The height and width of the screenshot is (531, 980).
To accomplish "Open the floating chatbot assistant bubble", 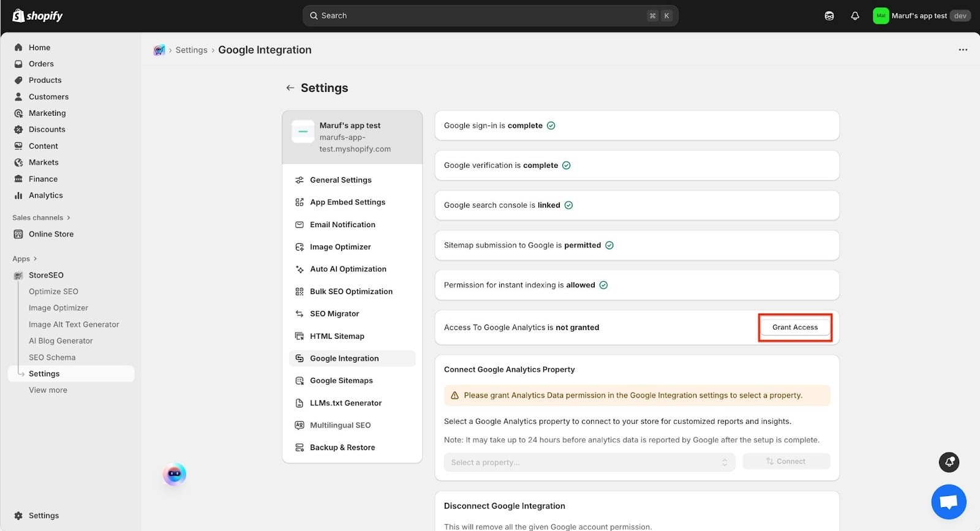I will click(x=175, y=474).
